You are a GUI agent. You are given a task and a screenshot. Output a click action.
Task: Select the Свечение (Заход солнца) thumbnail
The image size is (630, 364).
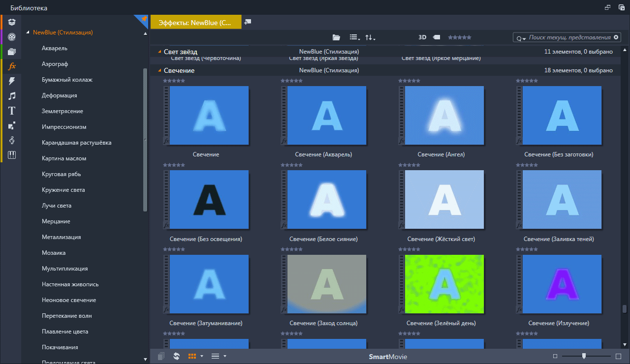[326, 284]
